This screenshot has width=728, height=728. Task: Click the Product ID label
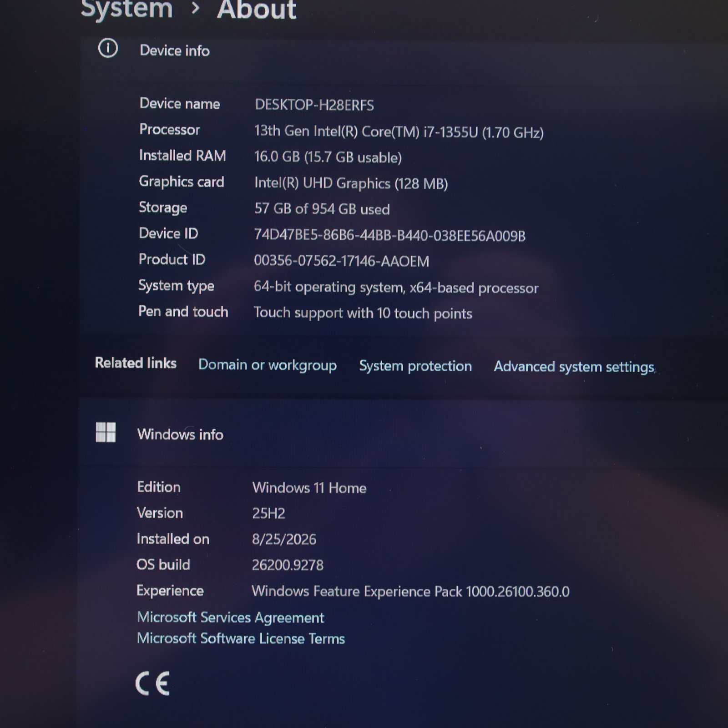[x=172, y=259]
